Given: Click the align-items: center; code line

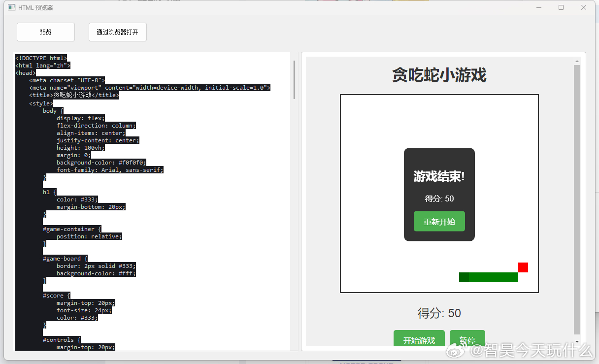Looking at the screenshot, I should 91,133.
